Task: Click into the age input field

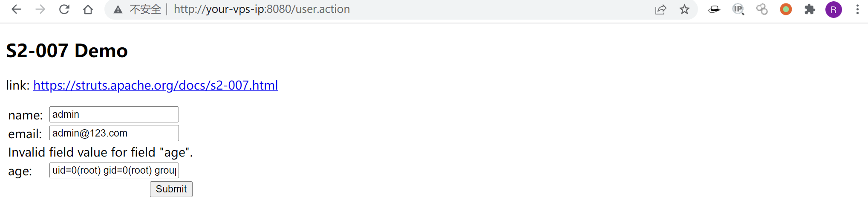Action: 114,170
